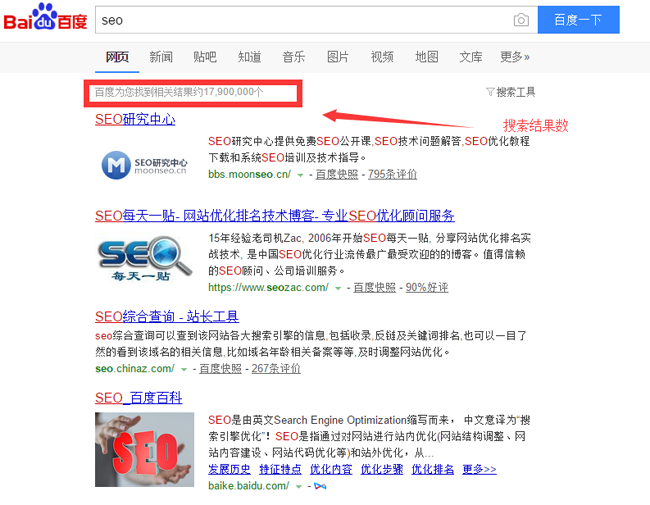Image resolution: width=650 pixels, height=505 pixels.
Task: Expand the 更多» menu
Action: [x=514, y=57]
